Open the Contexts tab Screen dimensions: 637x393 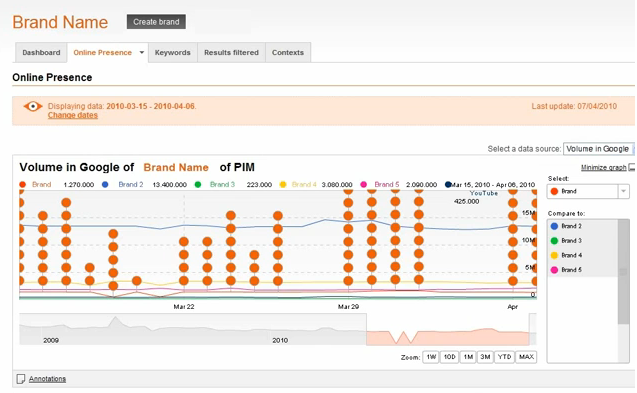[x=288, y=52]
